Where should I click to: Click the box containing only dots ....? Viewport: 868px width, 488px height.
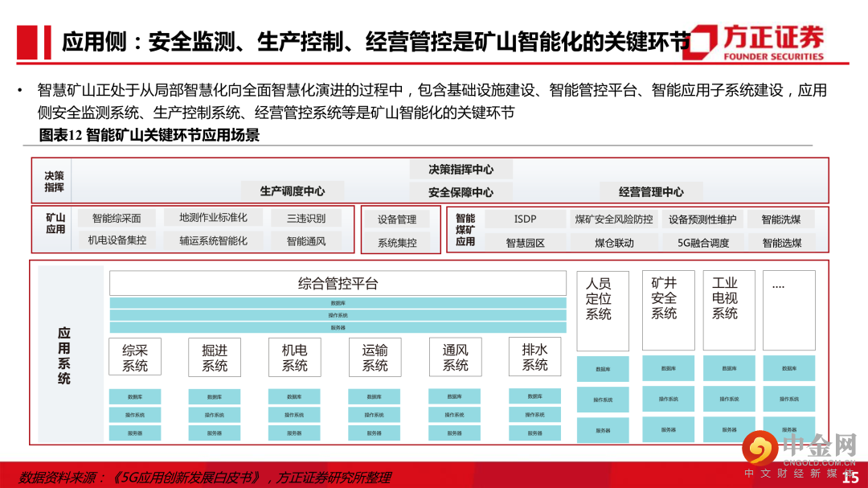tap(789, 310)
